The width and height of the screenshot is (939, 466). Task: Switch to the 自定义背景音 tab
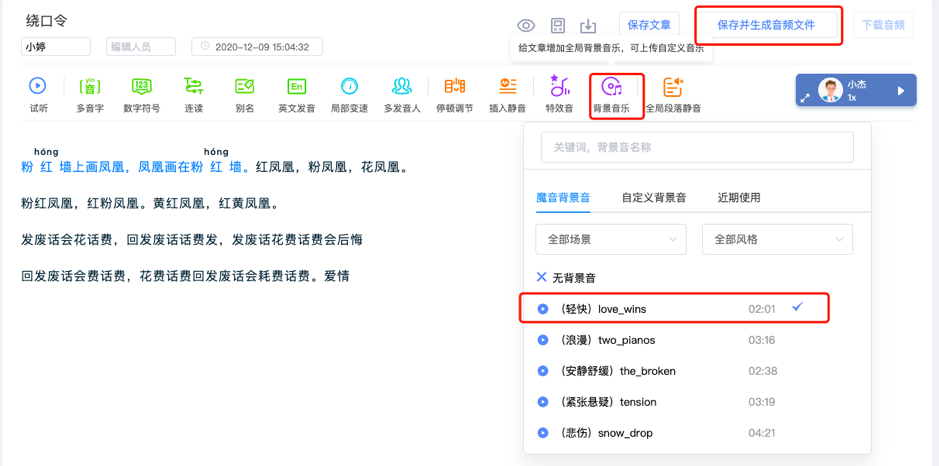[x=654, y=198]
